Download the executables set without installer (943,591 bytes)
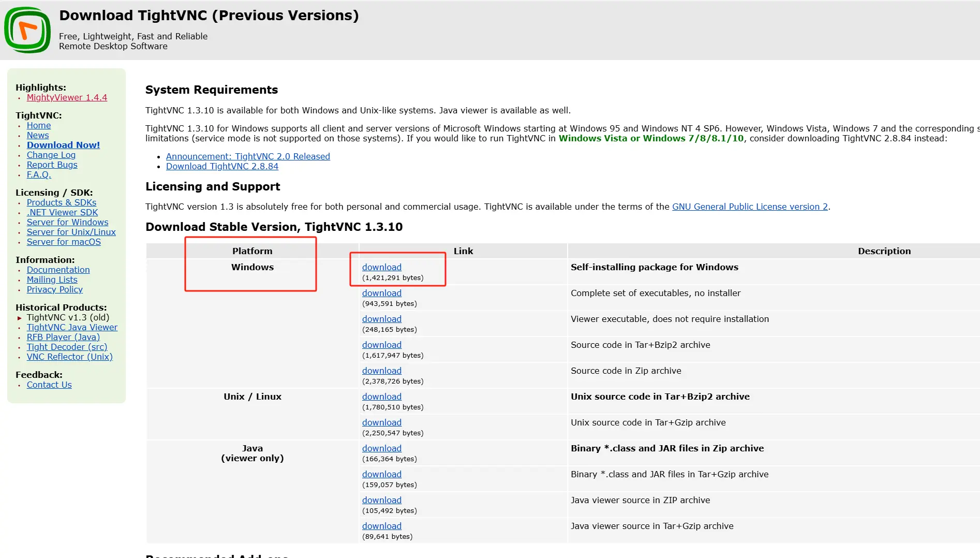980x558 pixels. (x=382, y=293)
